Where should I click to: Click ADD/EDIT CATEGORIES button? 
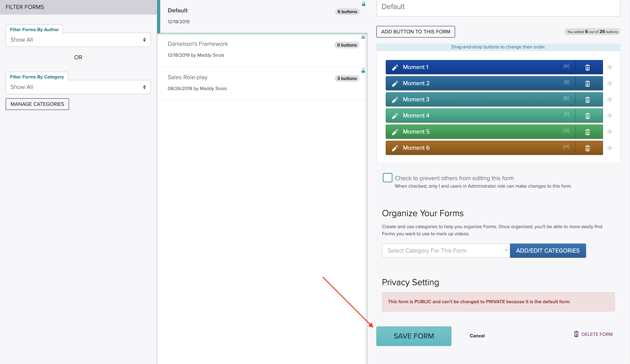[x=548, y=250]
